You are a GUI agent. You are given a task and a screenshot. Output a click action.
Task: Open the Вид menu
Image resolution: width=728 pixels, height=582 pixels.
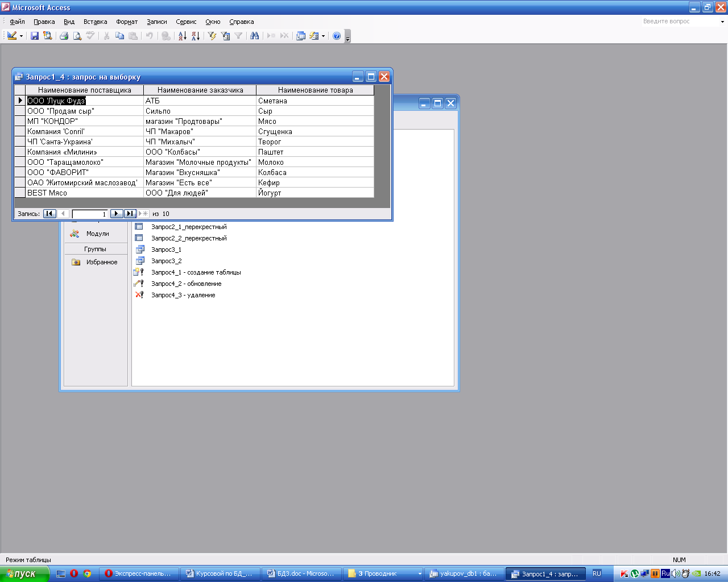point(69,22)
